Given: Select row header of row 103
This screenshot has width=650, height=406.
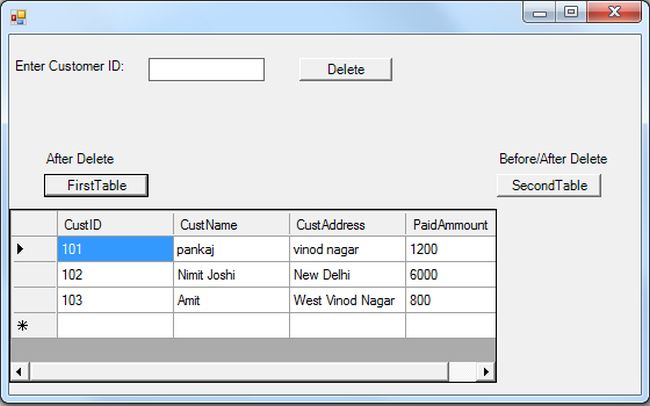Looking at the screenshot, I should point(34,300).
